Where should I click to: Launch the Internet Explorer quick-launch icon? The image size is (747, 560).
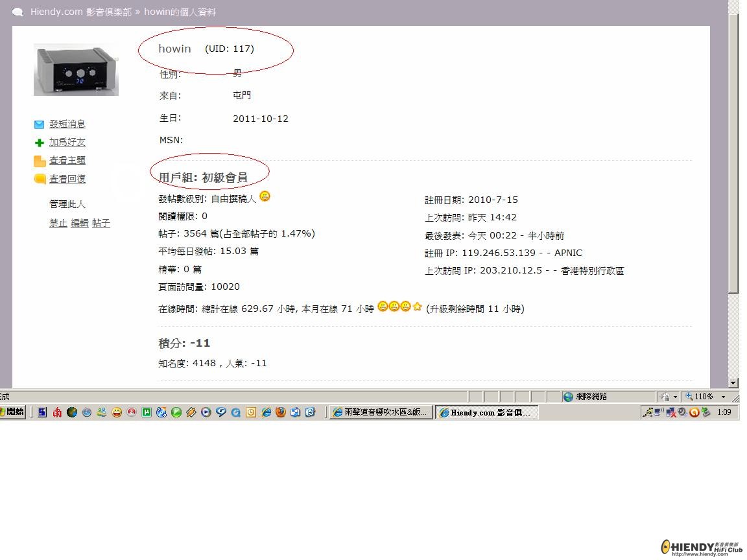pyautogui.click(x=266, y=412)
